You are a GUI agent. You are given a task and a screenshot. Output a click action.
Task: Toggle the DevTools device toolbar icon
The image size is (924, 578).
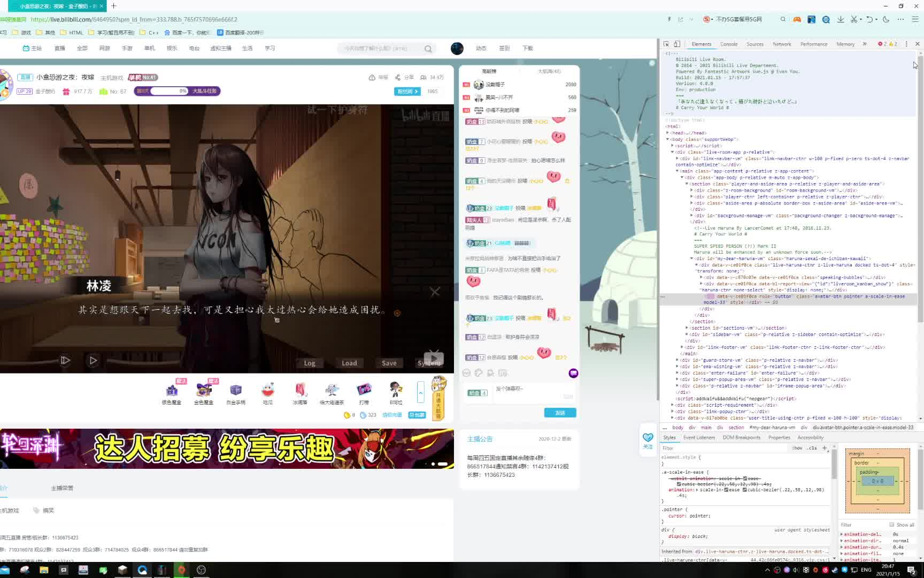677,44
